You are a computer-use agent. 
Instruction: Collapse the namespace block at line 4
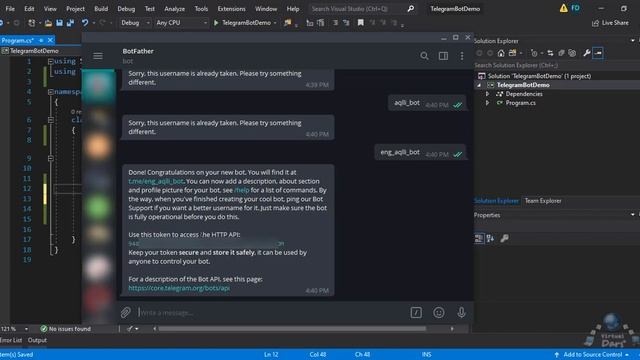click(x=51, y=92)
